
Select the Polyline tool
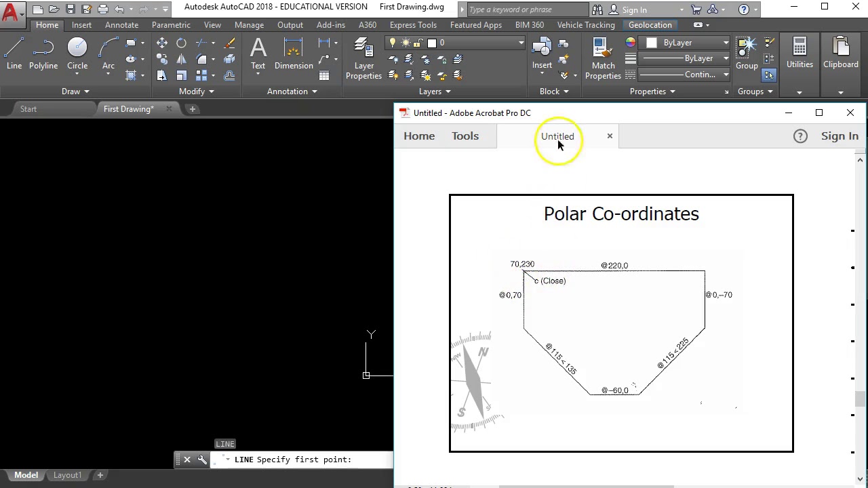[x=43, y=54]
